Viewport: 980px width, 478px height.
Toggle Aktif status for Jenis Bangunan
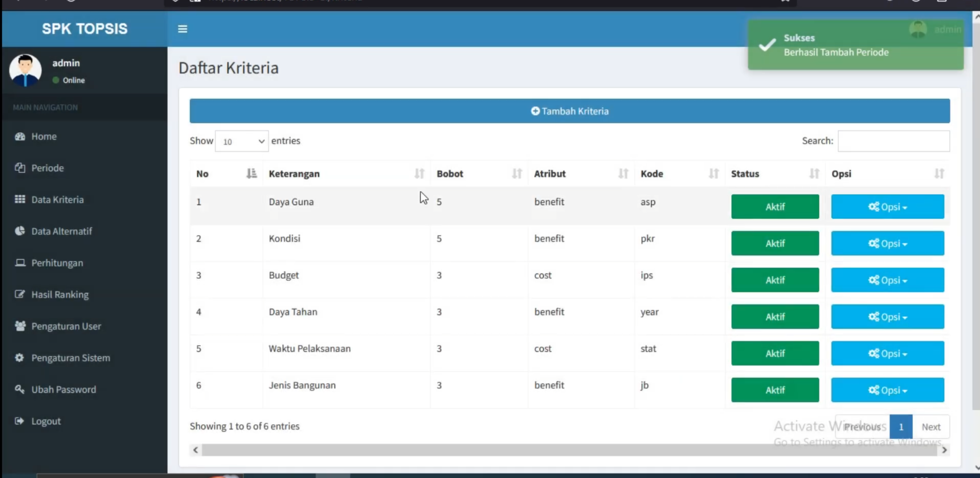pyautogui.click(x=775, y=390)
